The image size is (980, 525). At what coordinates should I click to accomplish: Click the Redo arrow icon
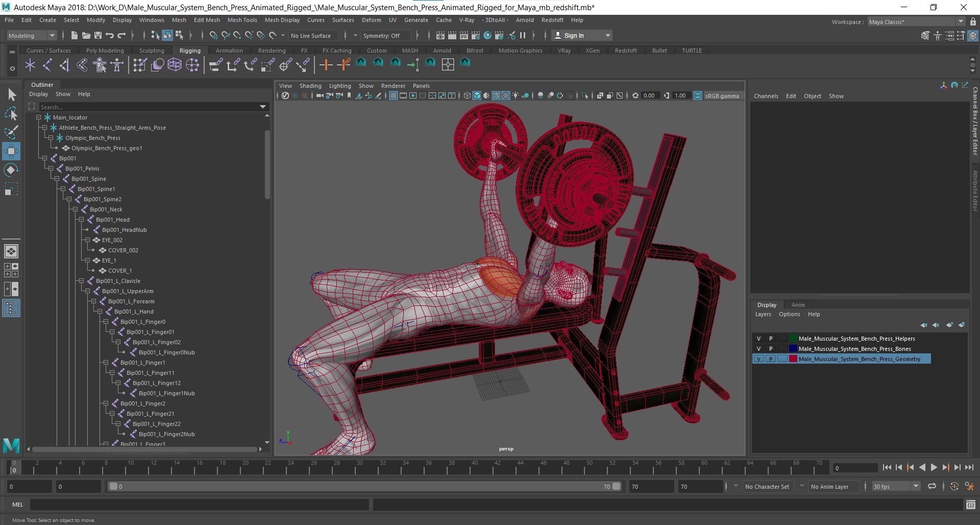(121, 35)
